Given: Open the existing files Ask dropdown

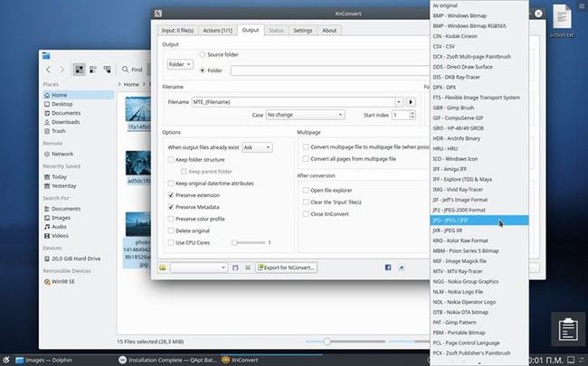Looking at the screenshot, I should (257, 147).
